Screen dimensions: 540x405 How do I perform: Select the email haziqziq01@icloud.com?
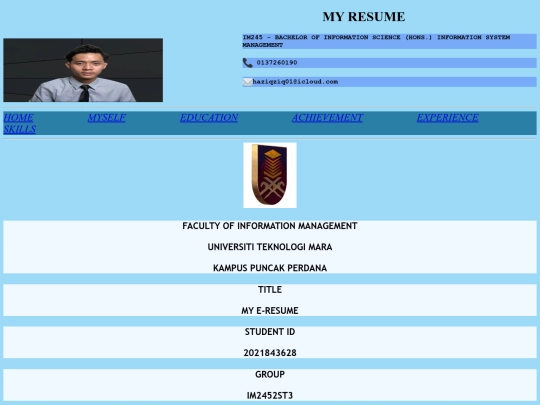pos(295,82)
